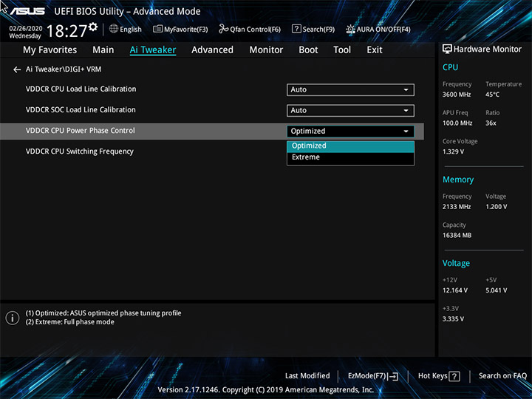Click the APU Freq value 100.0 MHz
This screenshot has height=399, width=532.
point(457,123)
